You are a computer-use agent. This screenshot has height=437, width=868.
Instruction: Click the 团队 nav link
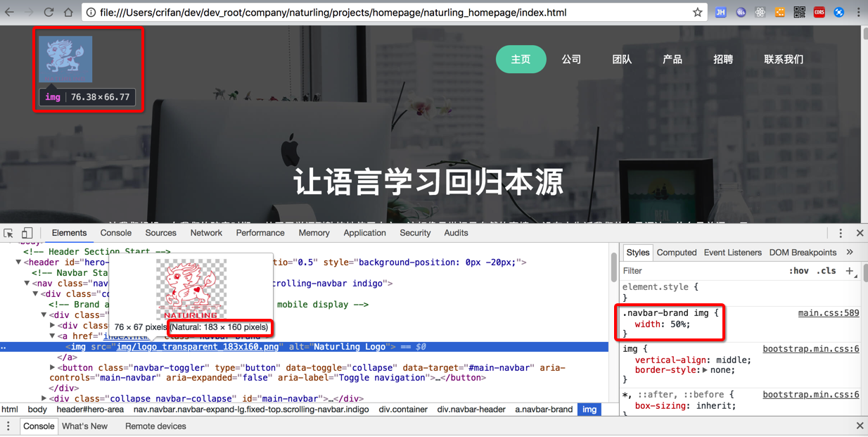pos(622,59)
